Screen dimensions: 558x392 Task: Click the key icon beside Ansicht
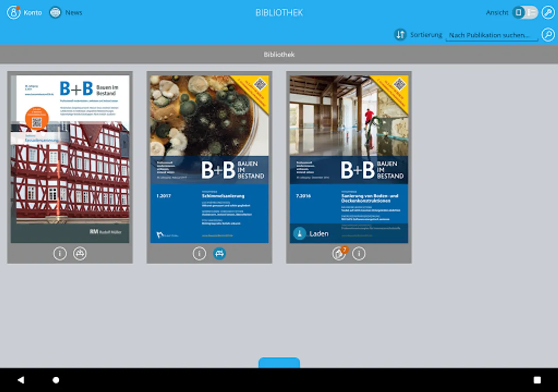pos(548,12)
